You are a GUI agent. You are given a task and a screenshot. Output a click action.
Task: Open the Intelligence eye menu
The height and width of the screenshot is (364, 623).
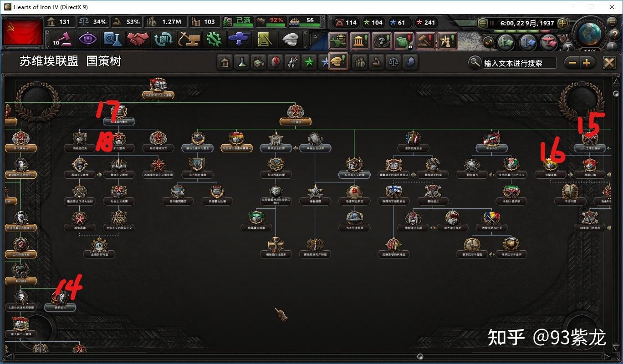click(x=88, y=39)
